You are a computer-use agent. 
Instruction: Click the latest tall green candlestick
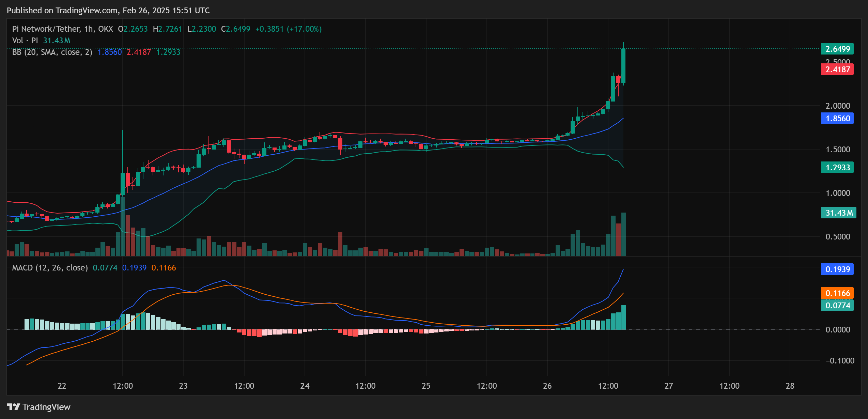(623, 65)
